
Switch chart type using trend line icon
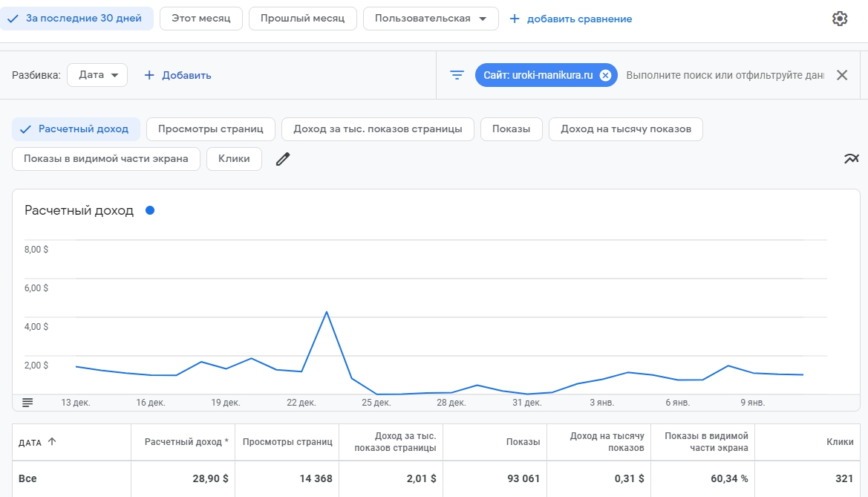coord(851,158)
